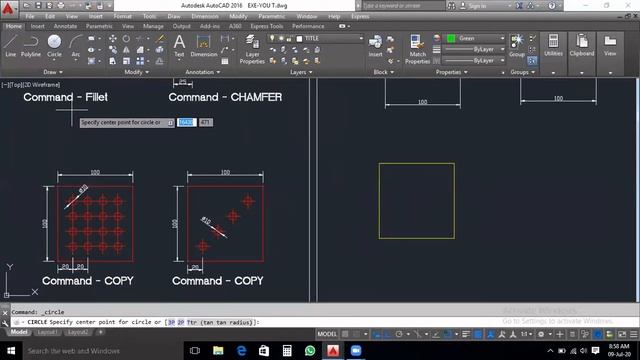Toggle the lock icon of TITLE layer
Viewport: 640px width, 360px height.
(x=289, y=38)
